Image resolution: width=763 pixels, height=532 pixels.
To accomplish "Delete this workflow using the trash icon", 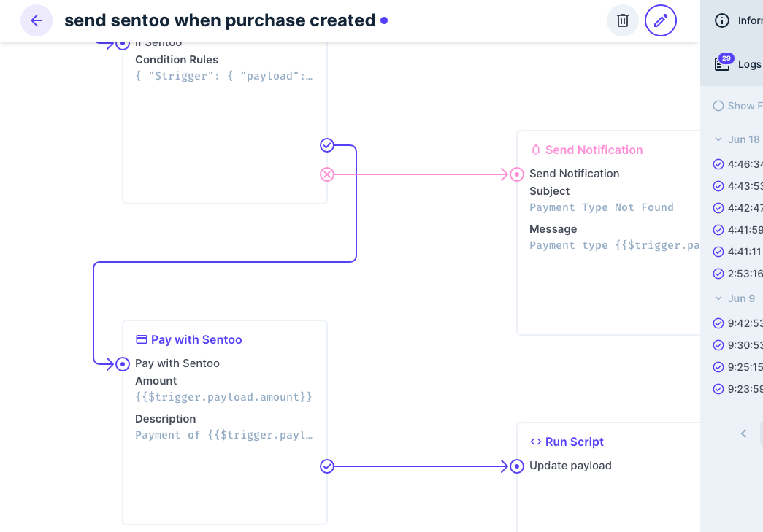I will (623, 20).
